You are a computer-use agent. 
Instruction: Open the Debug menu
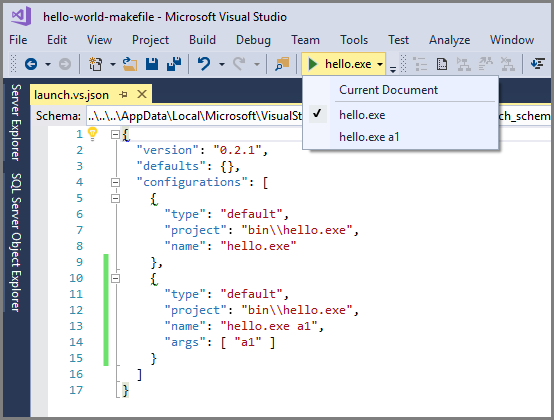(x=253, y=40)
